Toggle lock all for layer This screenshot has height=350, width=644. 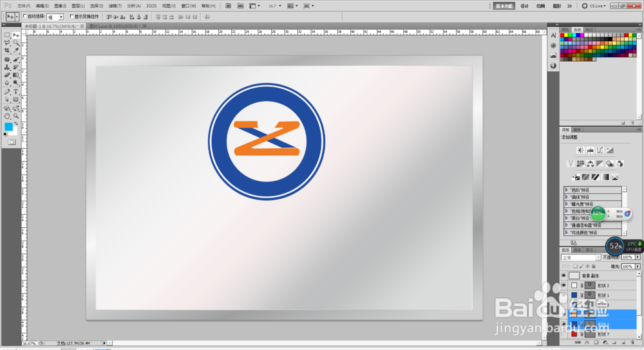[594, 266]
